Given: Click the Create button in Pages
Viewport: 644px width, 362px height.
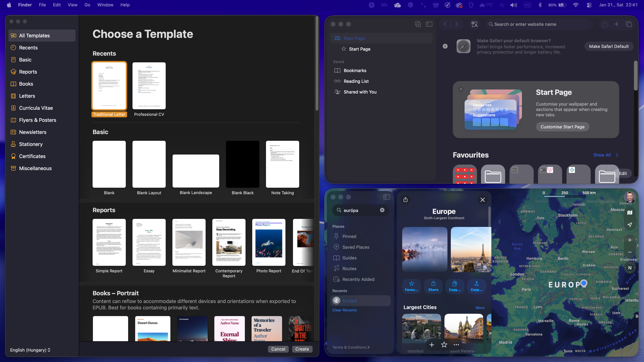Looking at the screenshot, I should tap(302, 349).
